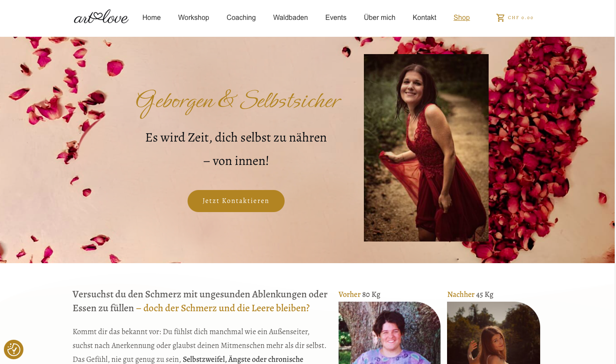Open the Kontakt page
Screen dimensions: 616x364
pos(425,18)
